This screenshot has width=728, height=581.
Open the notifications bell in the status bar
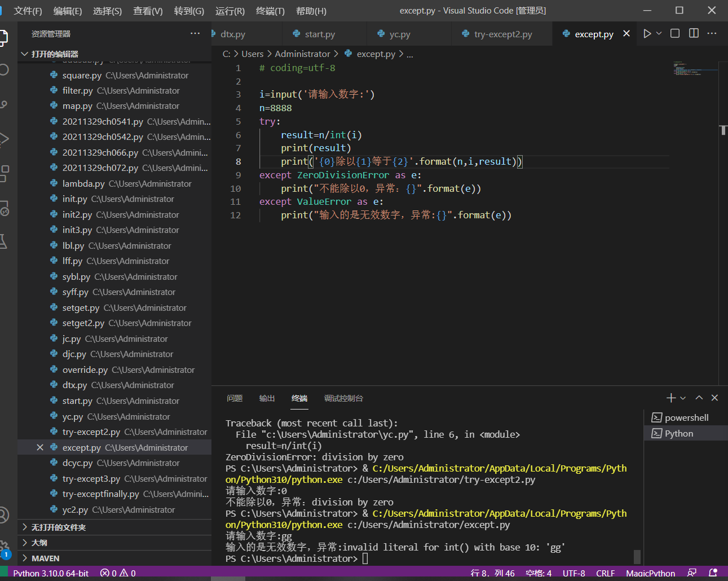(713, 573)
